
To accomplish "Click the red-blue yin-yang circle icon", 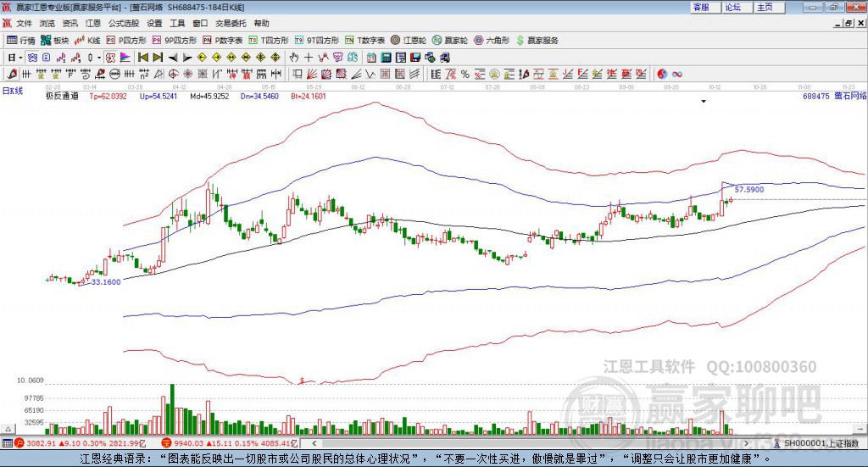I will (x=662, y=74).
